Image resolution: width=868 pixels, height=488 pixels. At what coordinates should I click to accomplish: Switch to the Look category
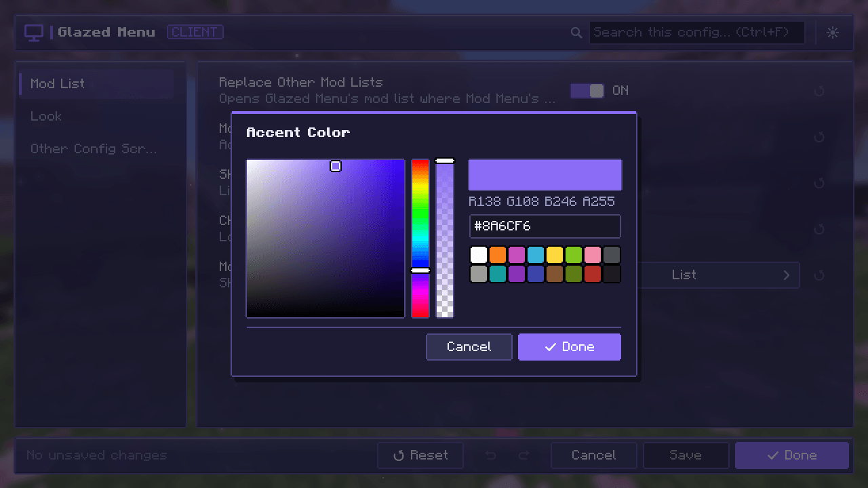pyautogui.click(x=96, y=116)
